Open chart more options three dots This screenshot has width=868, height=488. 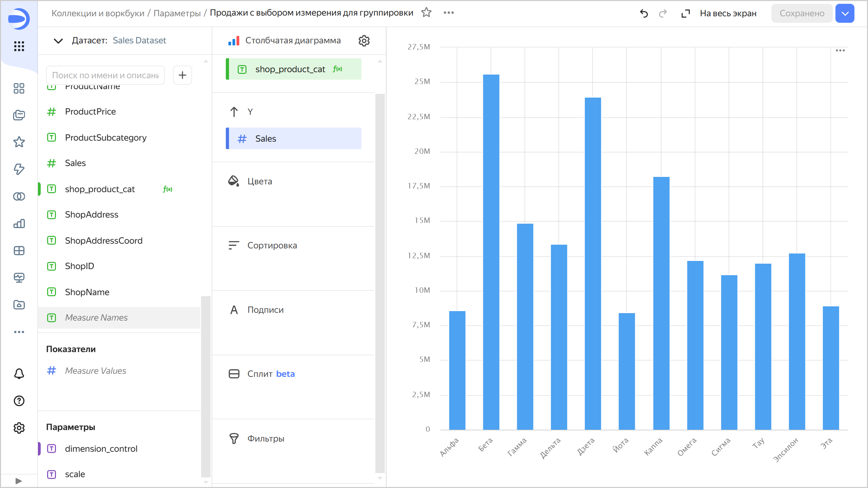[840, 50]
